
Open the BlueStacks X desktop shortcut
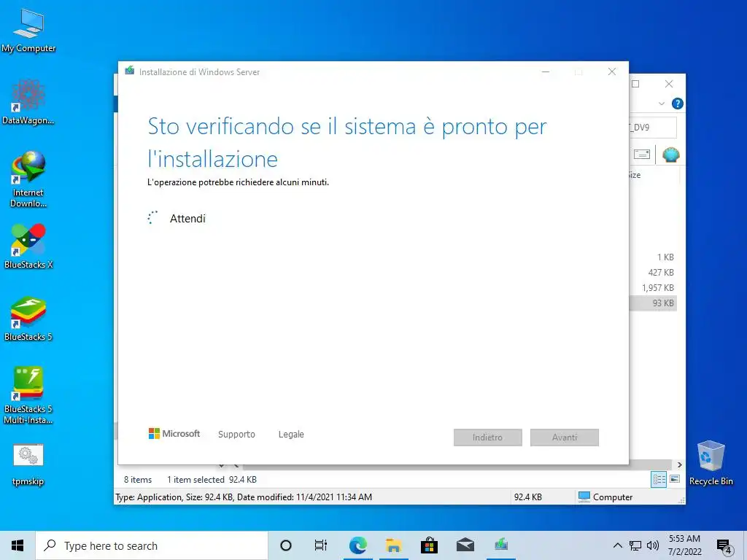28,246
